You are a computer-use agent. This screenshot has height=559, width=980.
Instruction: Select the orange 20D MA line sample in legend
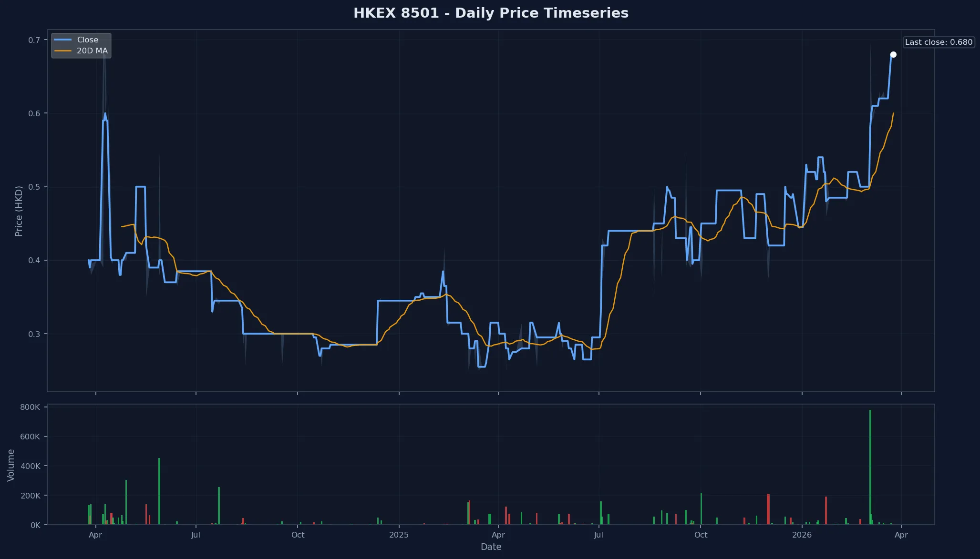[64, 51]
